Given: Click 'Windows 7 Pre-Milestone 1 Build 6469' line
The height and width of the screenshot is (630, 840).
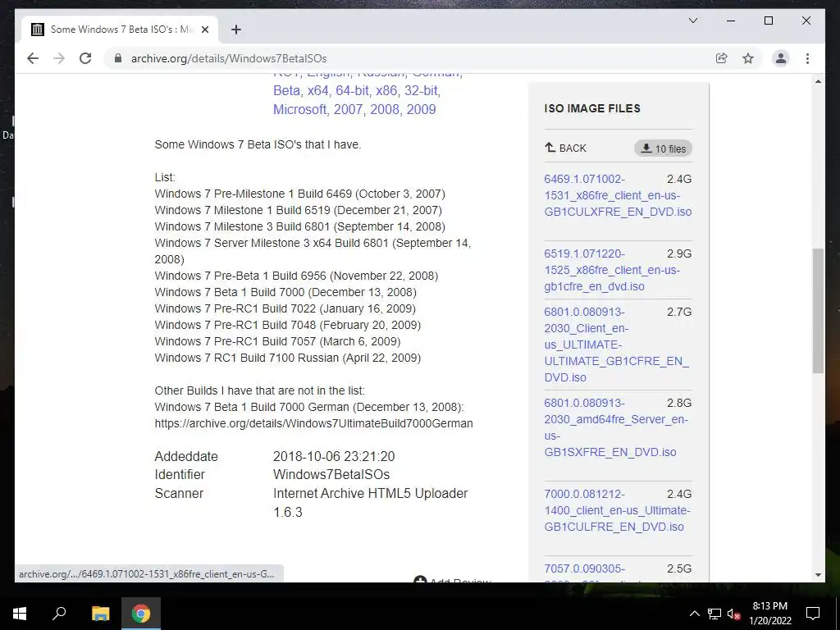Looking at the screenshot, I should (300, 194).
